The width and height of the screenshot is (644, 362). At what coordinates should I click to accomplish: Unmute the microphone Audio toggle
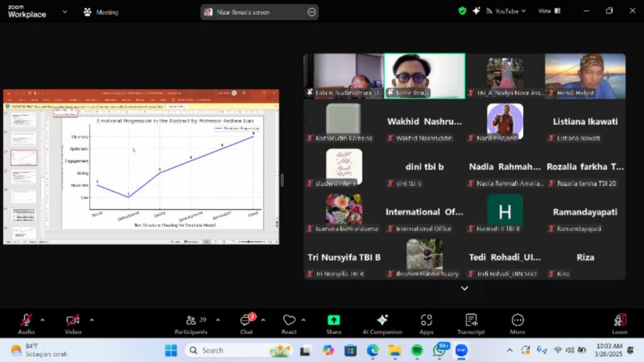click(26, 324)
